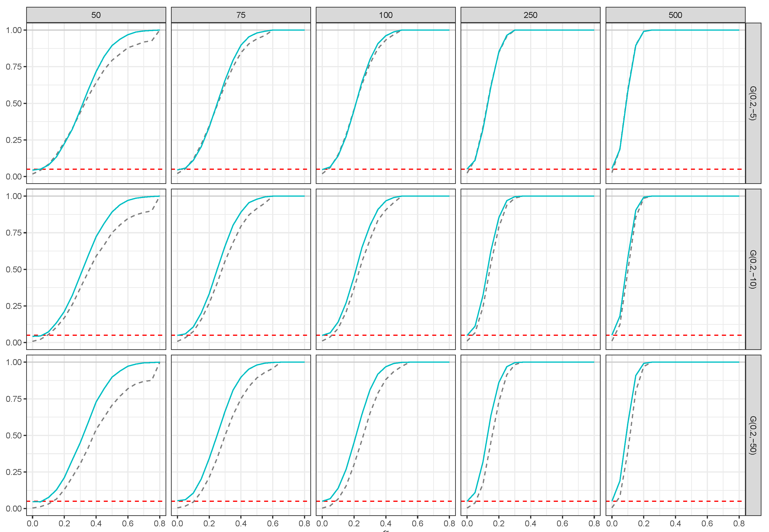Click the '50' column facet header
The height and width of the screenshot is (532, 769).
tap(96, 15)
